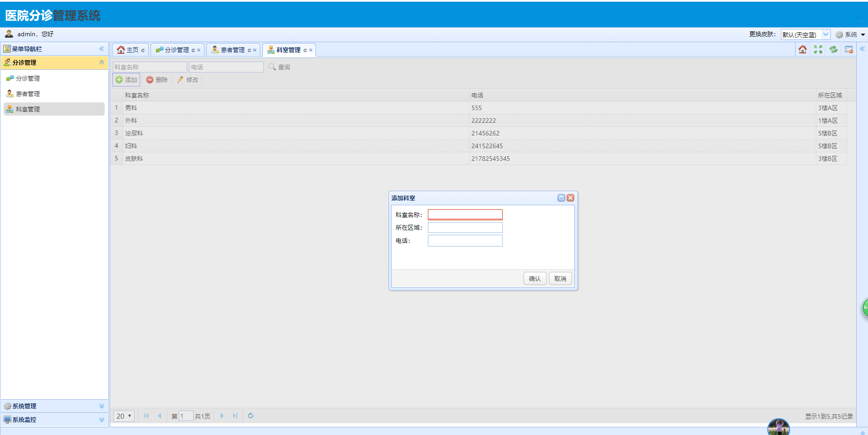This screenshot has width=868, height=435.
Task: Go to first page in pagination
Action: (x=146, y=416)
